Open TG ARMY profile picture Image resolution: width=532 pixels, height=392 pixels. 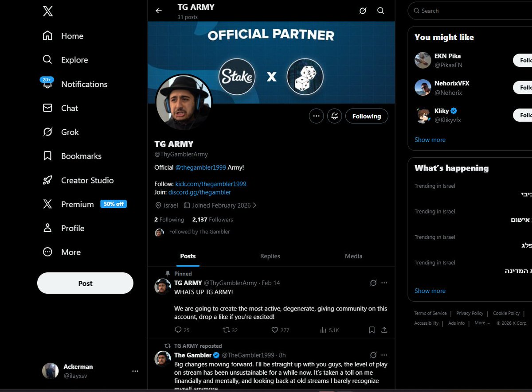tap(184, 102)
